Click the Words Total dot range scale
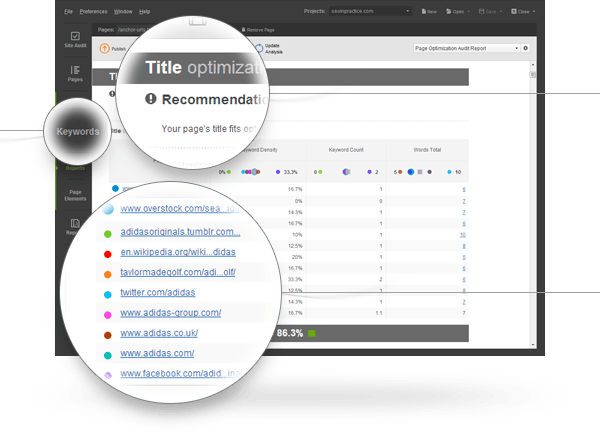The height and width of the screenshot is (439, 600). point(427,172)
